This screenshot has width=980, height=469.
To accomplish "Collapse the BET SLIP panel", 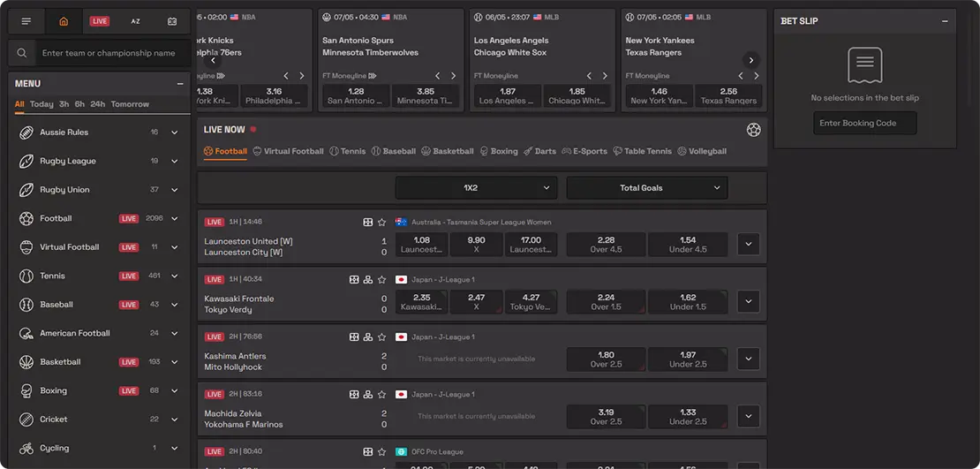I will click(945, 21).
